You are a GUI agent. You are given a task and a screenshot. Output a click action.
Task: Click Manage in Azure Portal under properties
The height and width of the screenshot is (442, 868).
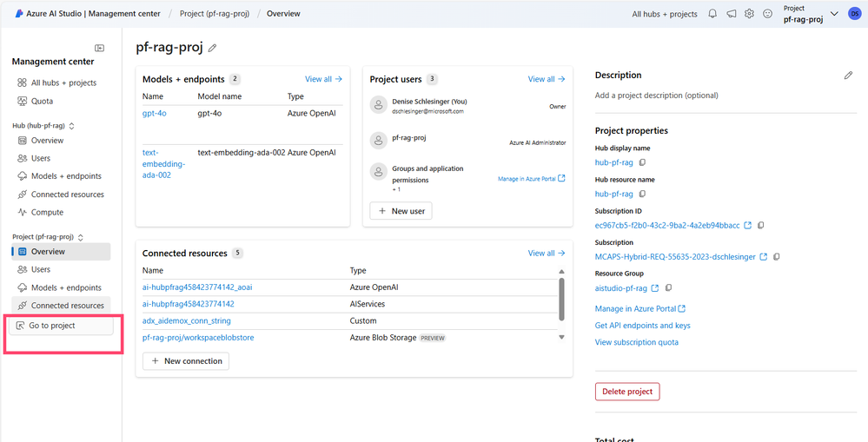click(640, 308)
